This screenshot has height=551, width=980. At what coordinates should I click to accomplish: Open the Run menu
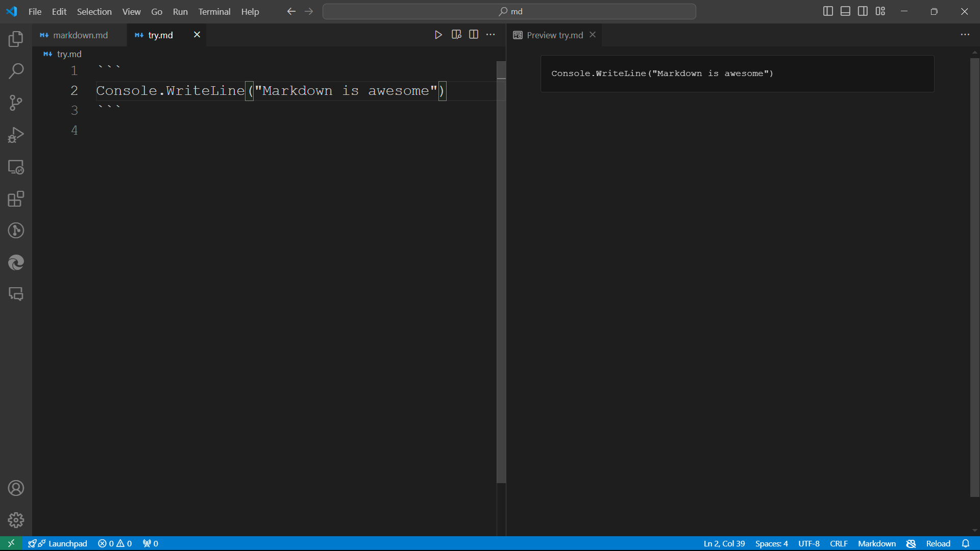180,11
